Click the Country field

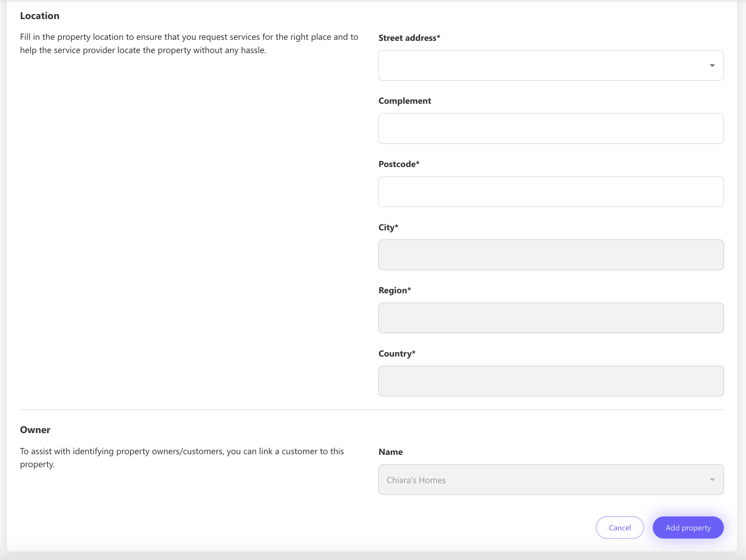point(551,381)
